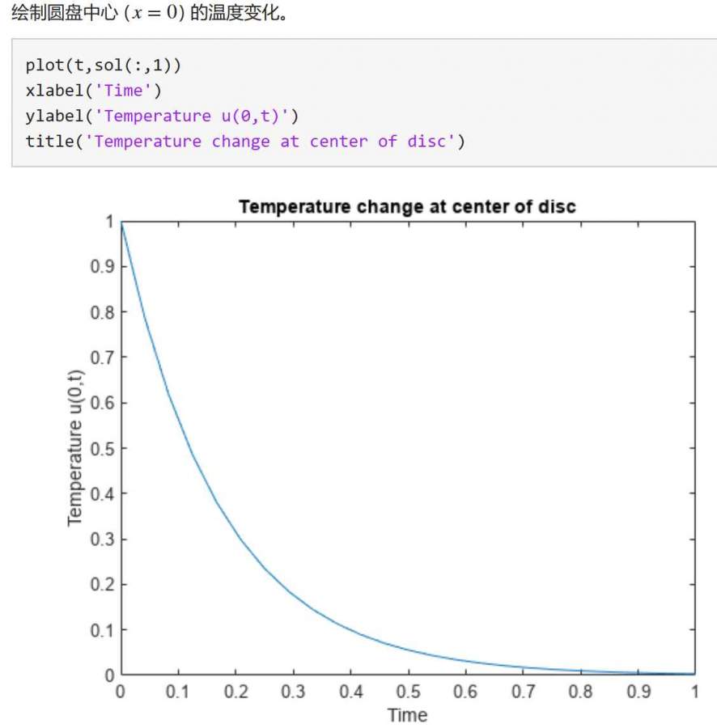Click the 0.5 tick label on y-axis
The height and width of the screenshot is (728, 717).
tap(101, 448)
